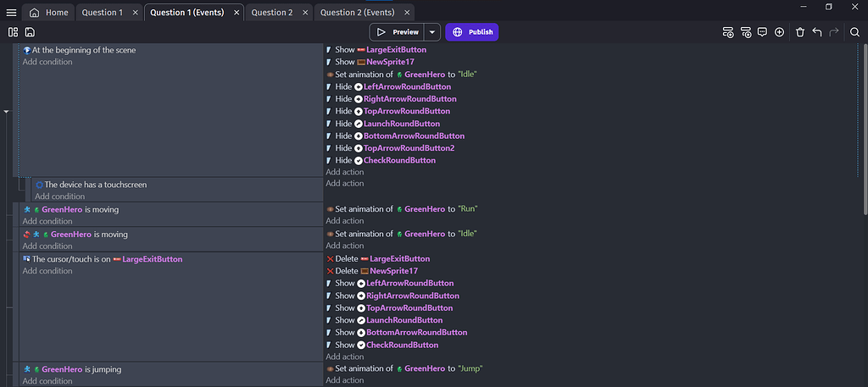Add a comment using the toolbar icon
The height and width of the screenshot is (387, 868).
763,32
